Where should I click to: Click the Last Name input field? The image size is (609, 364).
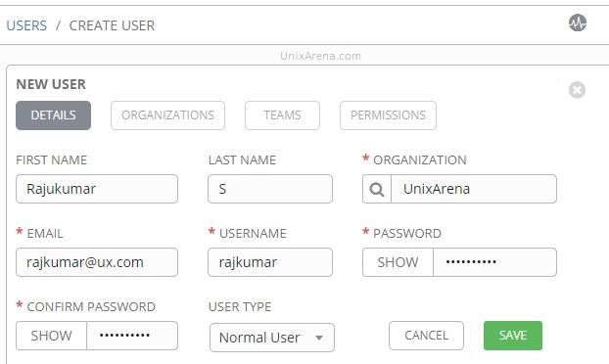point(270,189)
